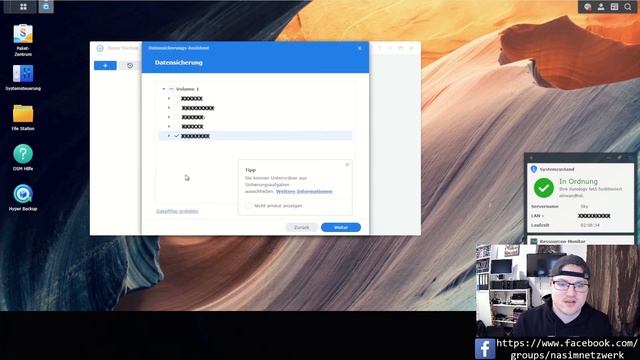640x360 pixels.
Task: Dismiss the Tipp popup with its X
Action: (347, 164)
